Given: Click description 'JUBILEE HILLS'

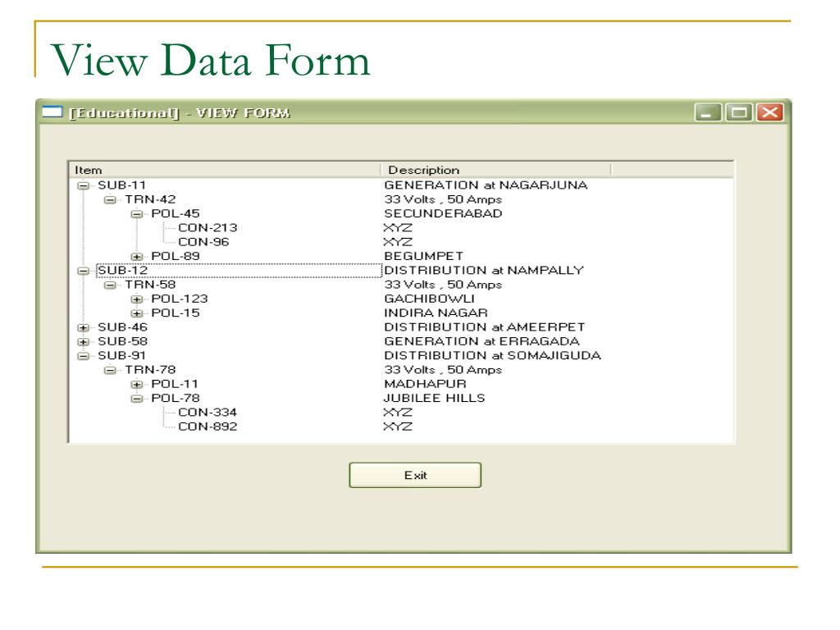Looking at the screenshot, I should coord(434,398).
